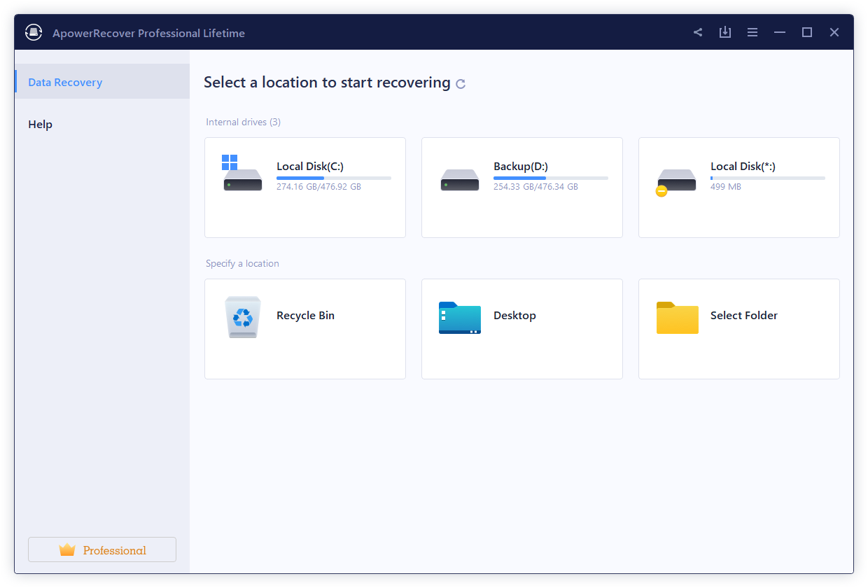Minimize the ApowerRecover window
Screen dimensions: 868x588
pos(780,32)
